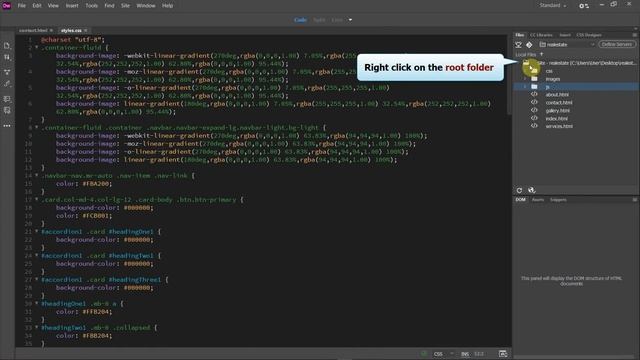The width and height of the screenshot is (640, 360).
Task: Click the Synchronize with remote icon
Action: (531, 190)
